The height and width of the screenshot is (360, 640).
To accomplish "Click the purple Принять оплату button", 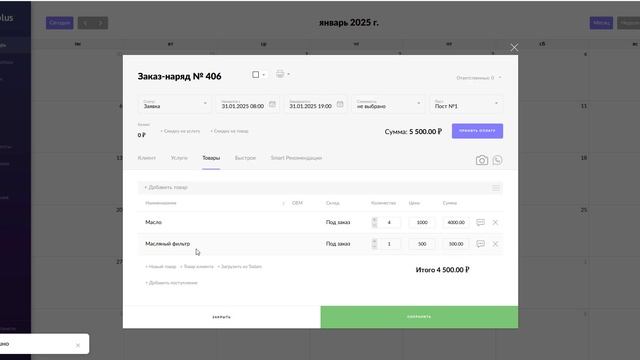I will pos(477,131).
